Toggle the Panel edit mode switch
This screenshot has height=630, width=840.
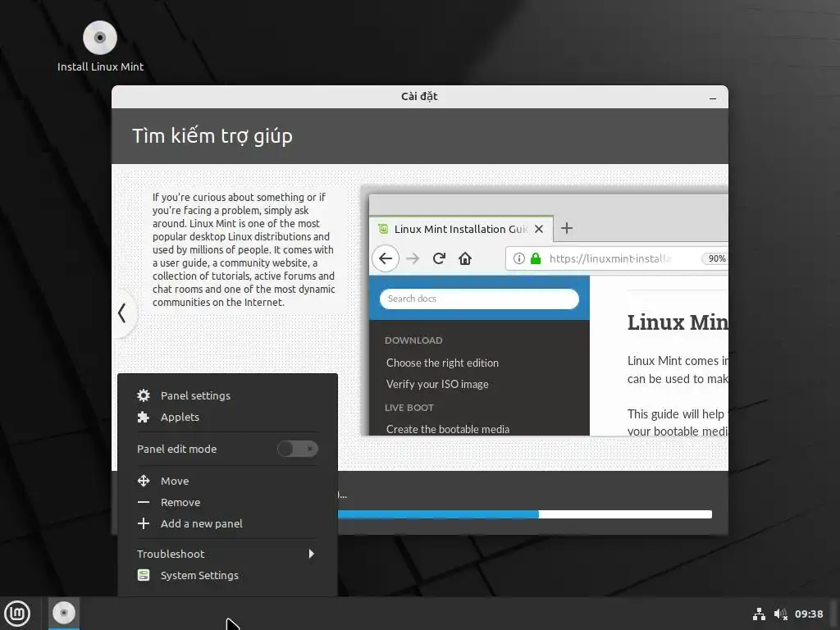tap(297, 449)
